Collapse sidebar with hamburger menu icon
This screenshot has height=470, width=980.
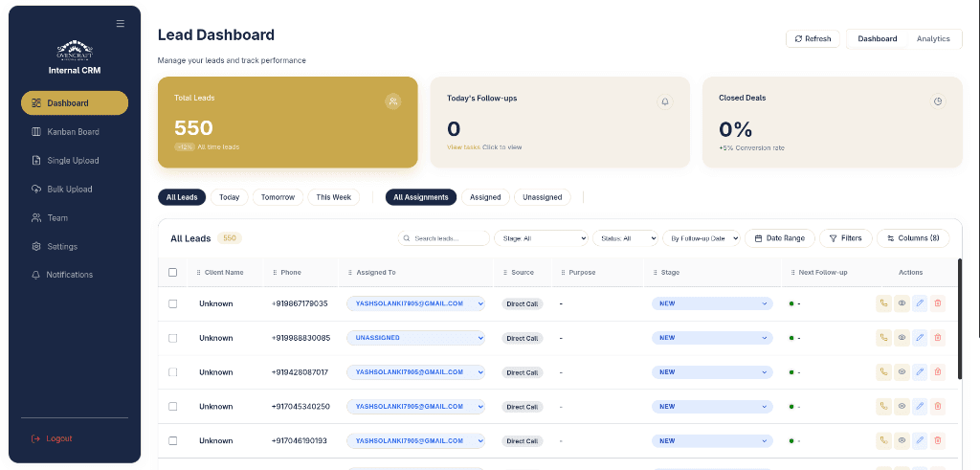[121, 24]
